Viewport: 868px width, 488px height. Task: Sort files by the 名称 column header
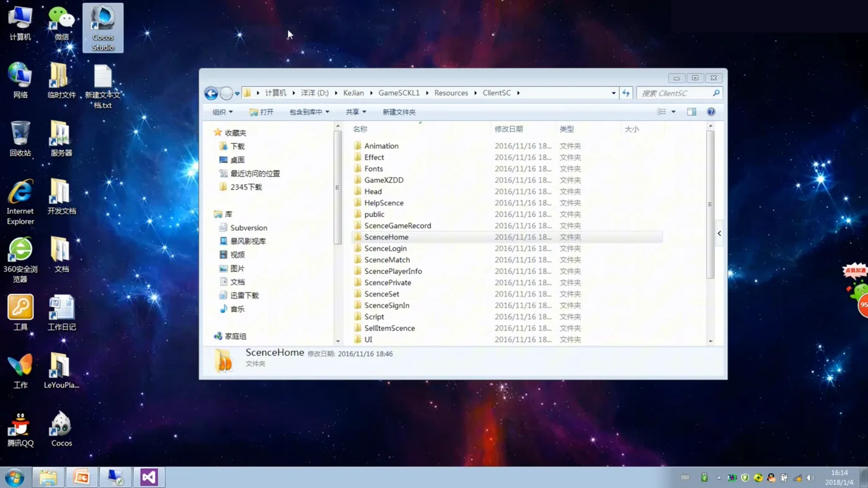[420, 129]
